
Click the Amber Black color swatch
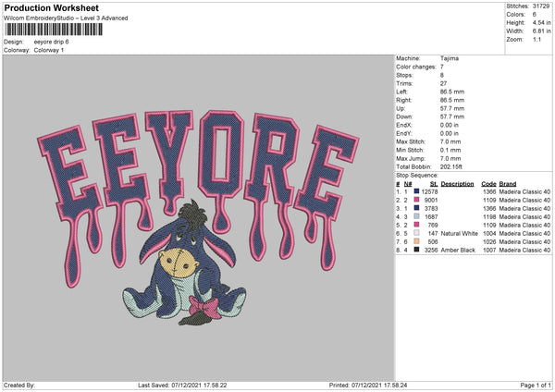pyautogui.click(x=416, y=250)
